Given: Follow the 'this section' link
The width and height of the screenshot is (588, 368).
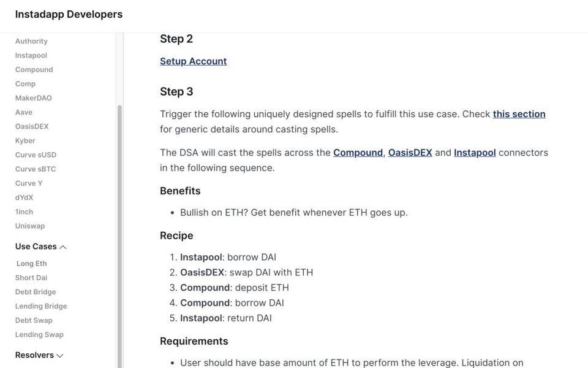Looking at the screenshot, I should coord(519,114).
